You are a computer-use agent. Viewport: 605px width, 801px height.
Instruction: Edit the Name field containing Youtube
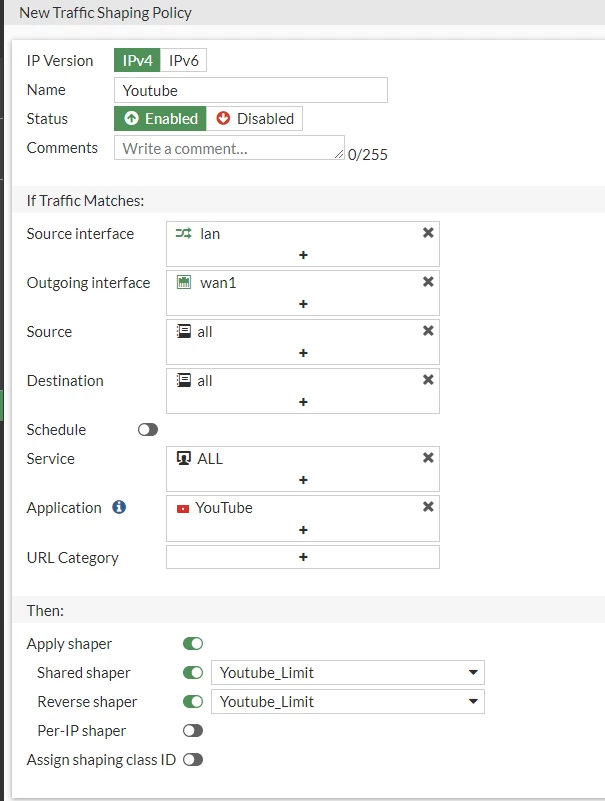[x=251, y=90]
